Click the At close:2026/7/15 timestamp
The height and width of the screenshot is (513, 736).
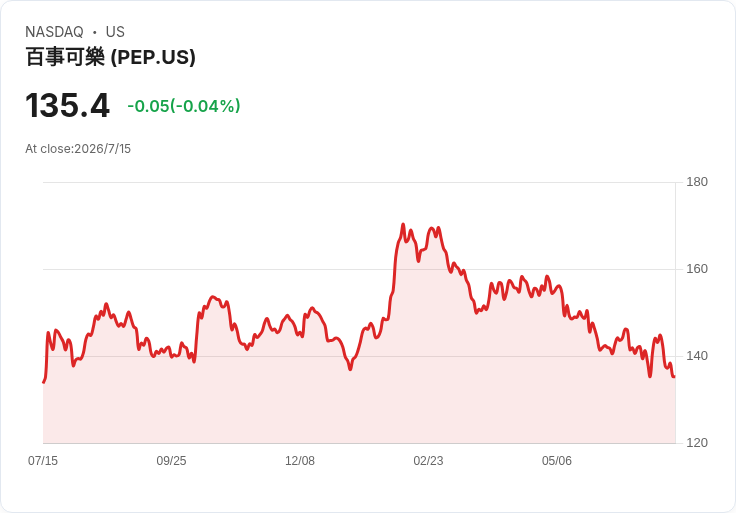pos(78,149)
